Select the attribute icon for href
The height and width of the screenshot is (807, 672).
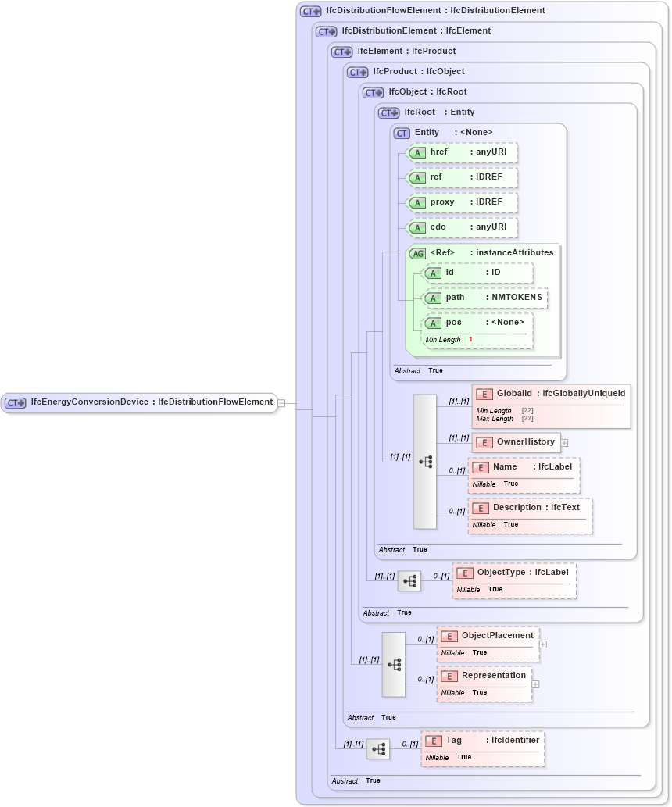(x=418, y=152)
